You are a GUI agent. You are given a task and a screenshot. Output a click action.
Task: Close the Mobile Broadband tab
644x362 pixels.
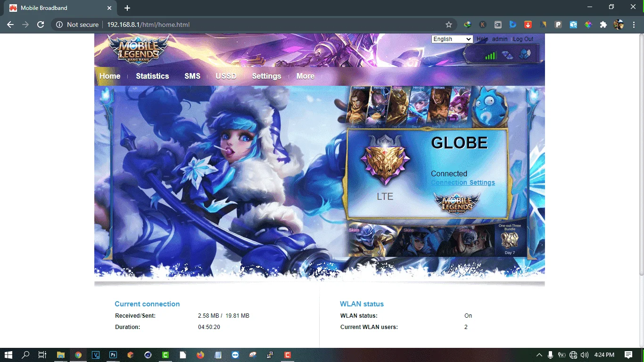click(x=109, y=8)
